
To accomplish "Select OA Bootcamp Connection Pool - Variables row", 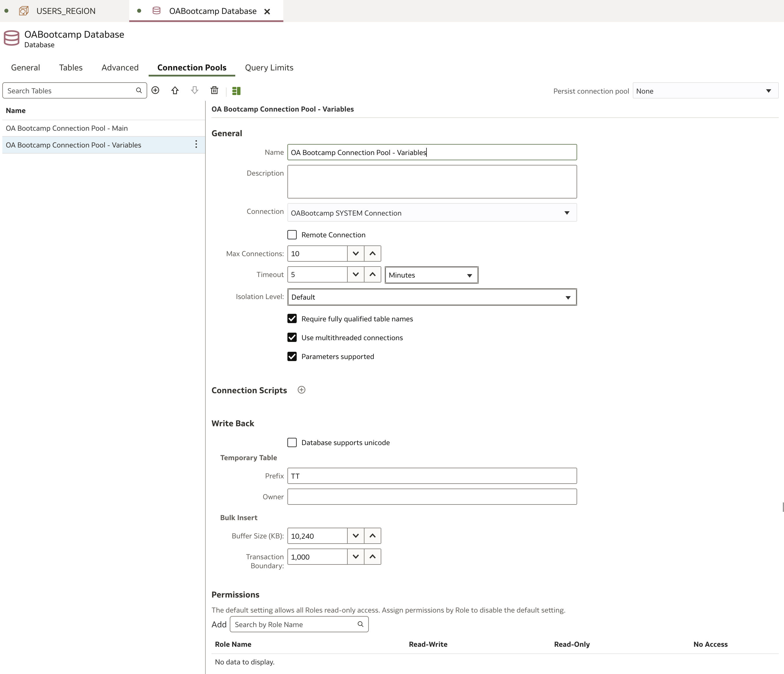I will pyautogui.click(x=104, y=145).
